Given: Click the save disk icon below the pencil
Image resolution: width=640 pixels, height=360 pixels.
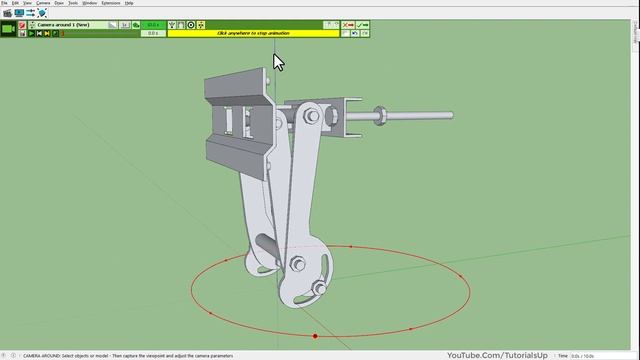Looking at the screenshot, I should pos(22,33).
